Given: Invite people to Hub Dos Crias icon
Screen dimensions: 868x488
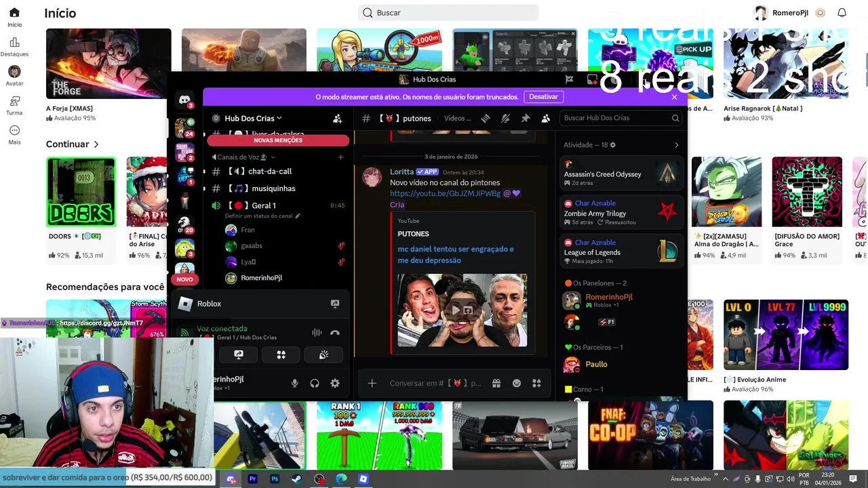Looking at the screenshot, I should click(337, 118).
